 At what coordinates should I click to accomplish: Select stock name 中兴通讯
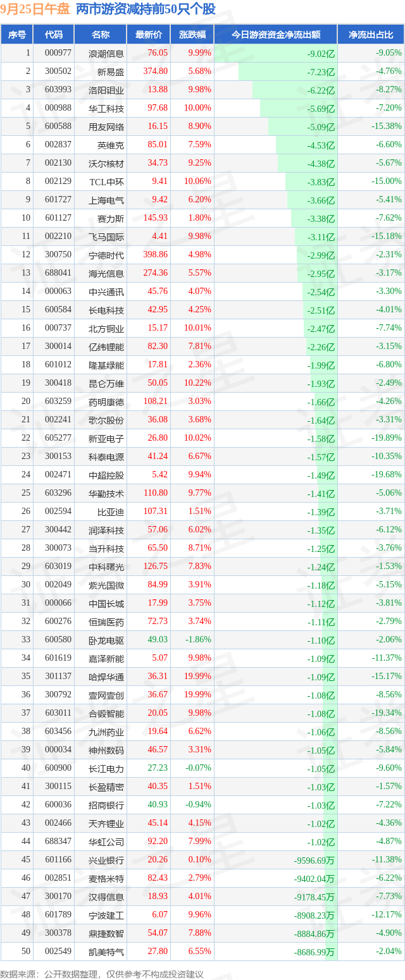[x=106, y=292]
